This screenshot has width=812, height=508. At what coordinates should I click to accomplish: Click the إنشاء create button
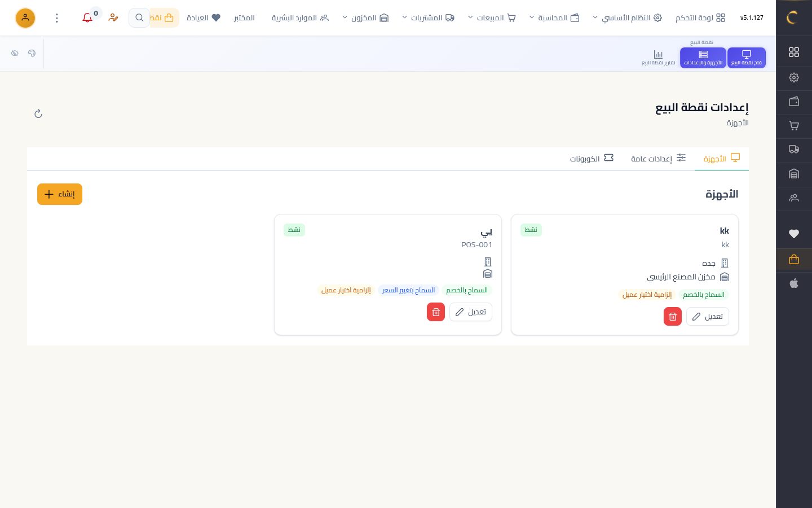click(x=60, y=194)
